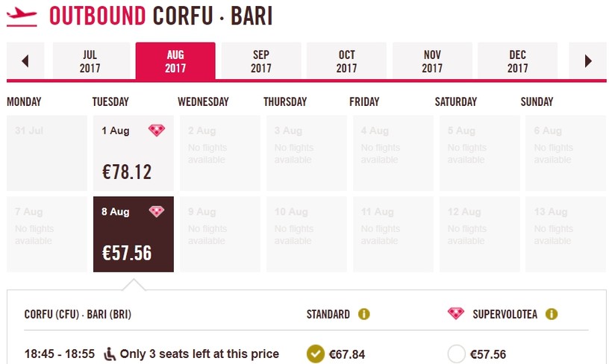The image size is (612, 364).
Task: Select the NOV 2017 month tab
Action: (432, 61)
